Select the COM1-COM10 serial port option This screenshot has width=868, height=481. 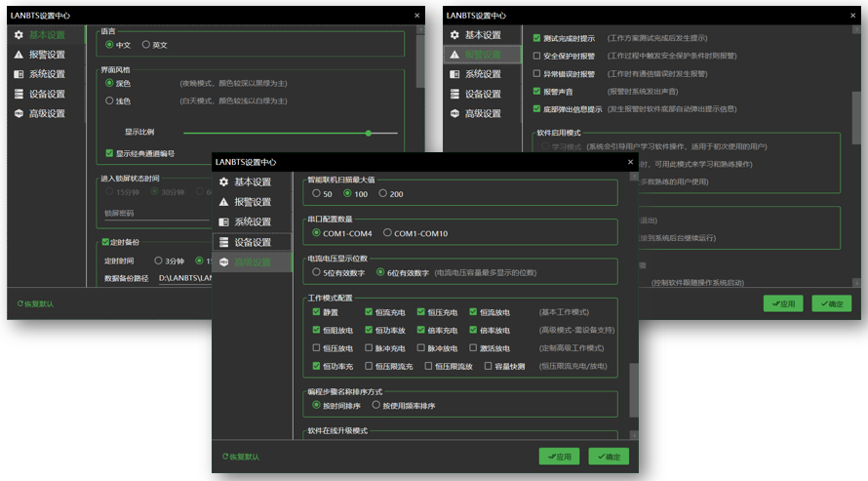[388, 233]
